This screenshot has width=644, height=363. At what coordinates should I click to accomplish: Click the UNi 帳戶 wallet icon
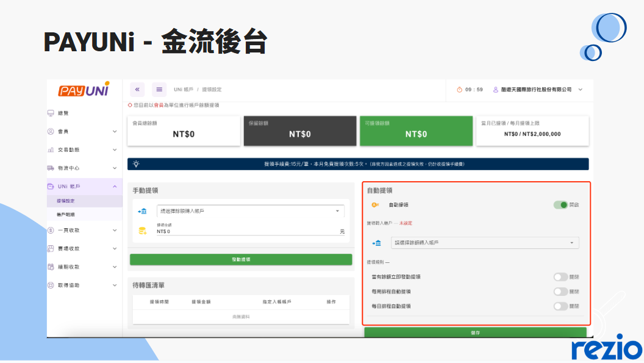click(x=51, y=186)
